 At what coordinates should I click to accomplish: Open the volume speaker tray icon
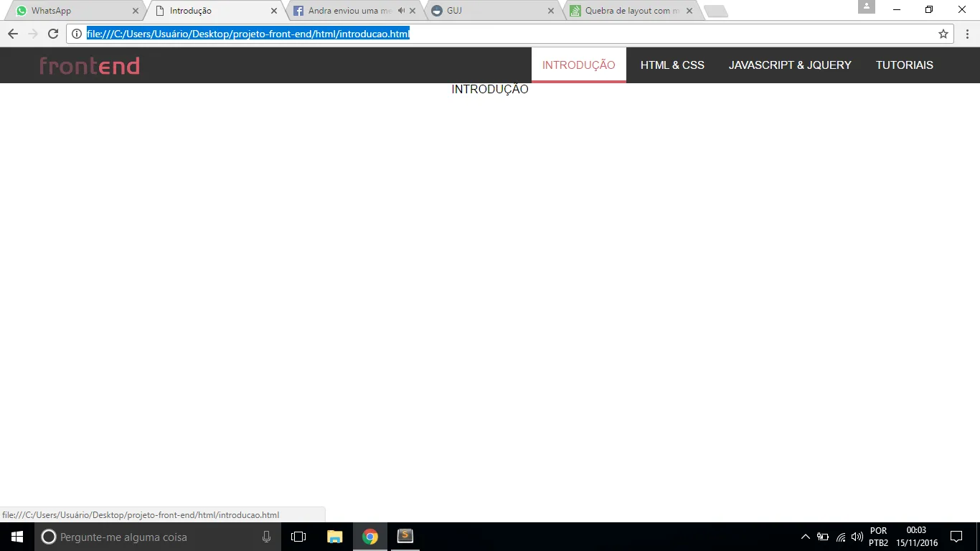[x=857, y=537]
